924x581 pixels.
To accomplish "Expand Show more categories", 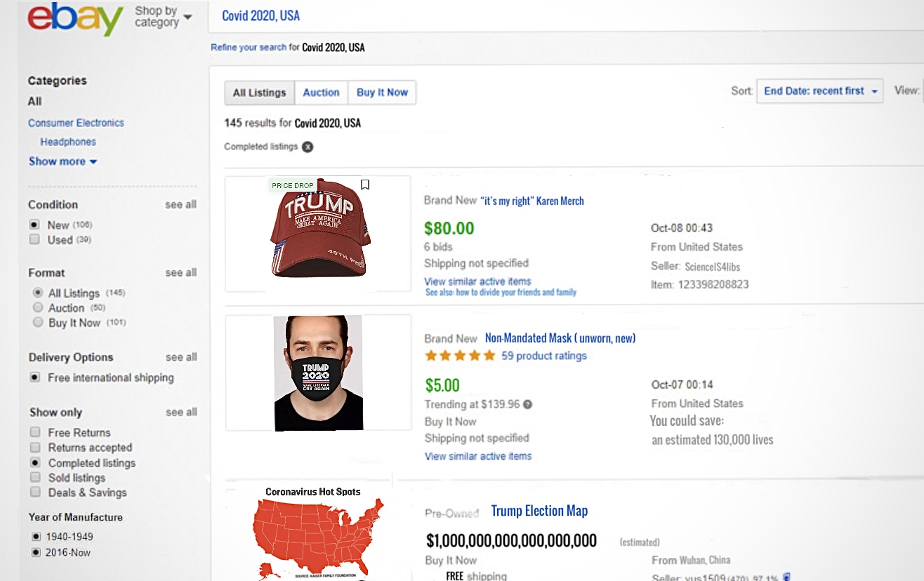I will pos(62,161).
